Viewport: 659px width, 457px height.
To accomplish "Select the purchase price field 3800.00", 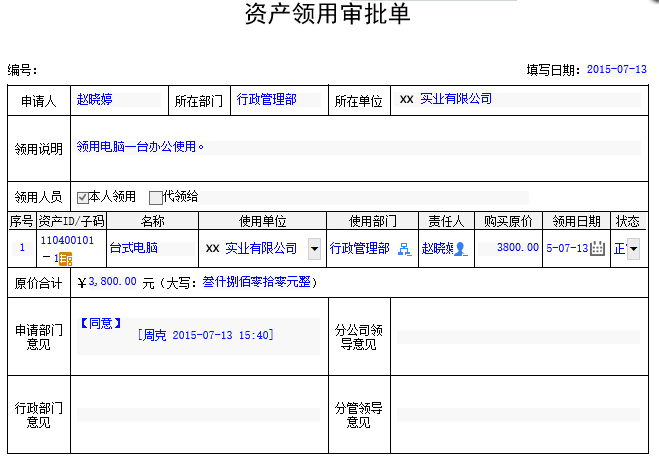I will (509, 248).
